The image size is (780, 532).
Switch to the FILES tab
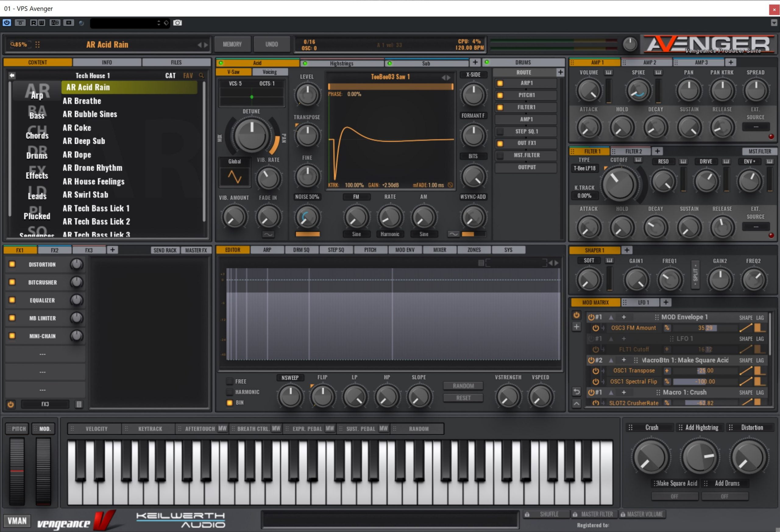coord(176,62)
